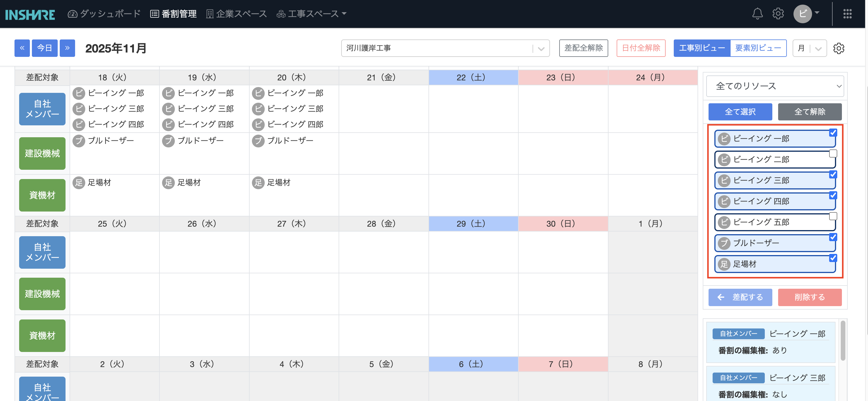Click 自社メンバー button in 18–24 week
The width and height of the screenshot is (868, 401).
click(42, 109)
